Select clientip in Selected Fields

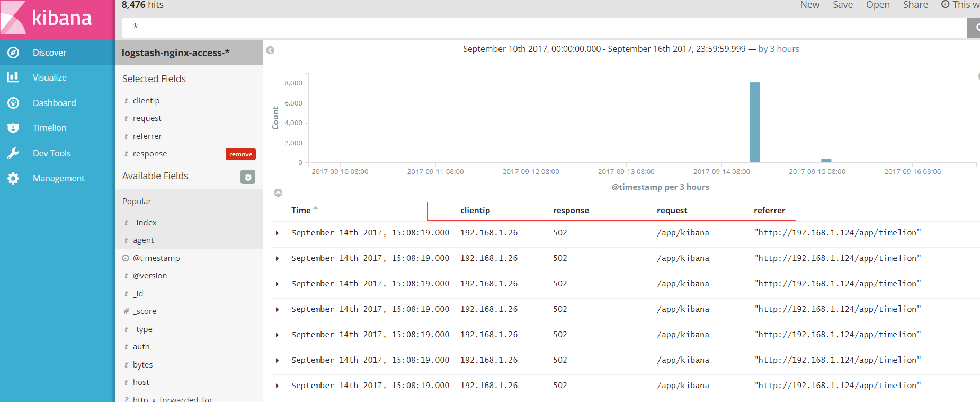(x=146, y=101)
